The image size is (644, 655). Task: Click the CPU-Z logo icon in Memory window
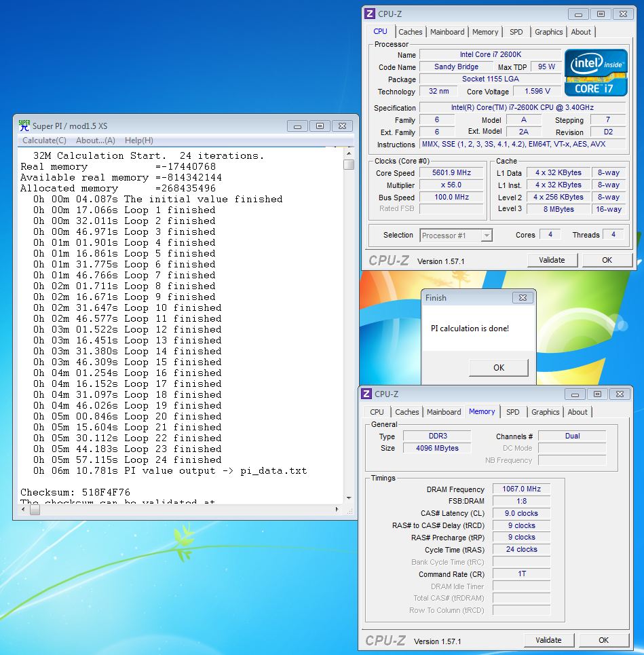pos(366,394)
